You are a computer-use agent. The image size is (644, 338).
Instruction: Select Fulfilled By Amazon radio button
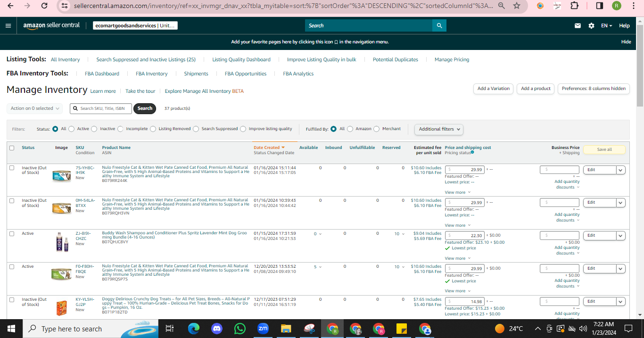click(x=350, y=129)
